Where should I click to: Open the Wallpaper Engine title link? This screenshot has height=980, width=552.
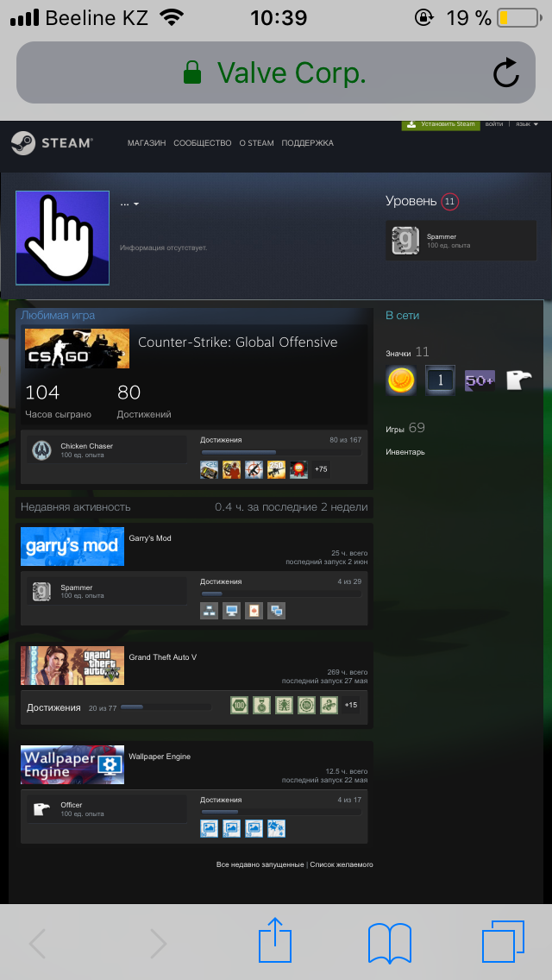click(160, 757)
